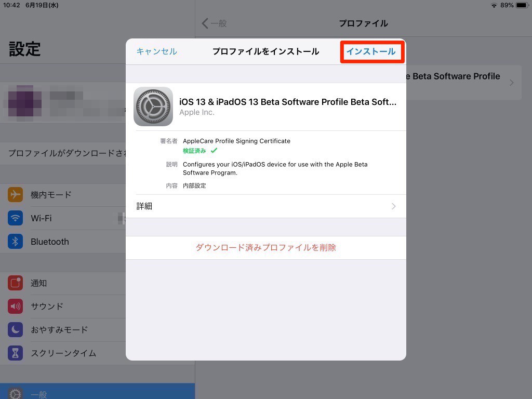The image size is (532, 399).
Task: Delete profile via ダウンロード済みプロファイルを削除
Action: coord(265,248)
